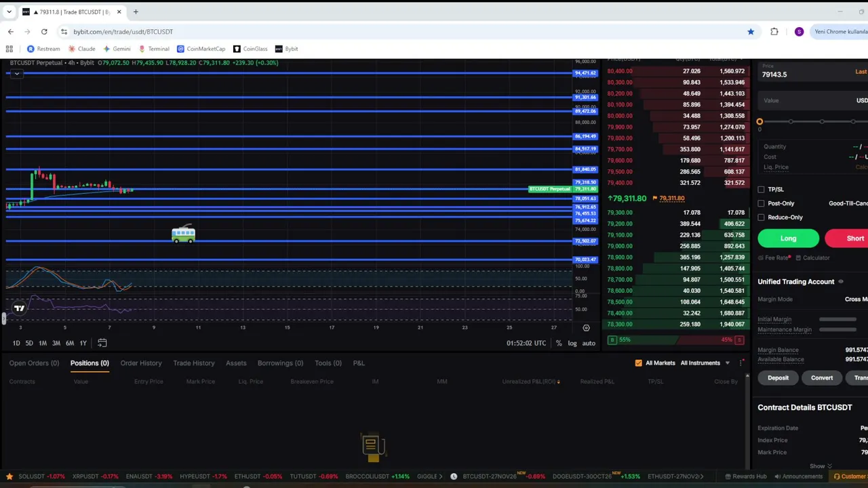Open the Bybit bookmark
This screenshot has height=488, width=868.
(286, 49)
